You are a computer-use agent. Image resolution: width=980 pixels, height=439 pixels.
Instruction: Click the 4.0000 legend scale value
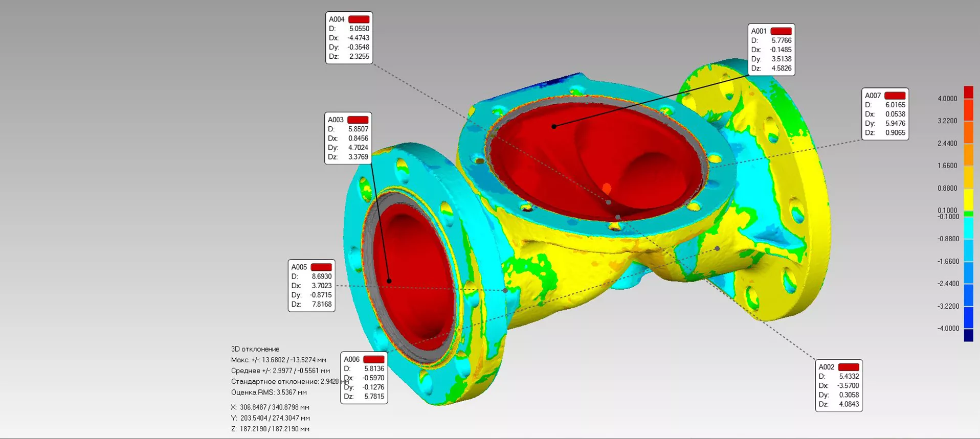tap(947, 99)
